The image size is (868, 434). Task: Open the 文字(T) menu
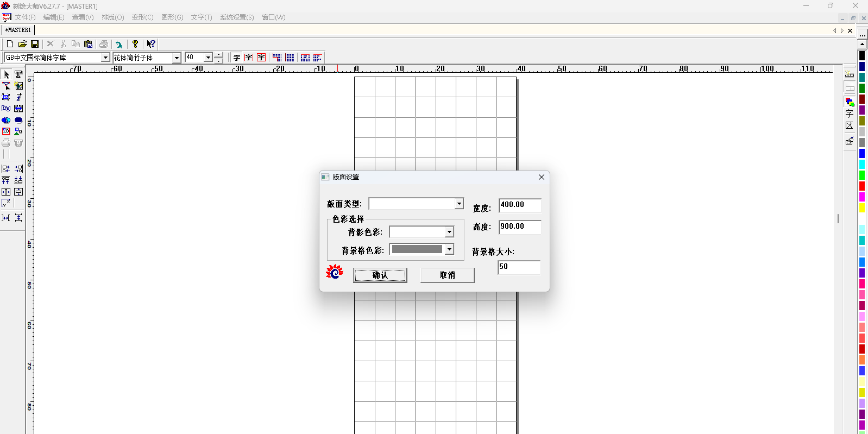(201, 17)
